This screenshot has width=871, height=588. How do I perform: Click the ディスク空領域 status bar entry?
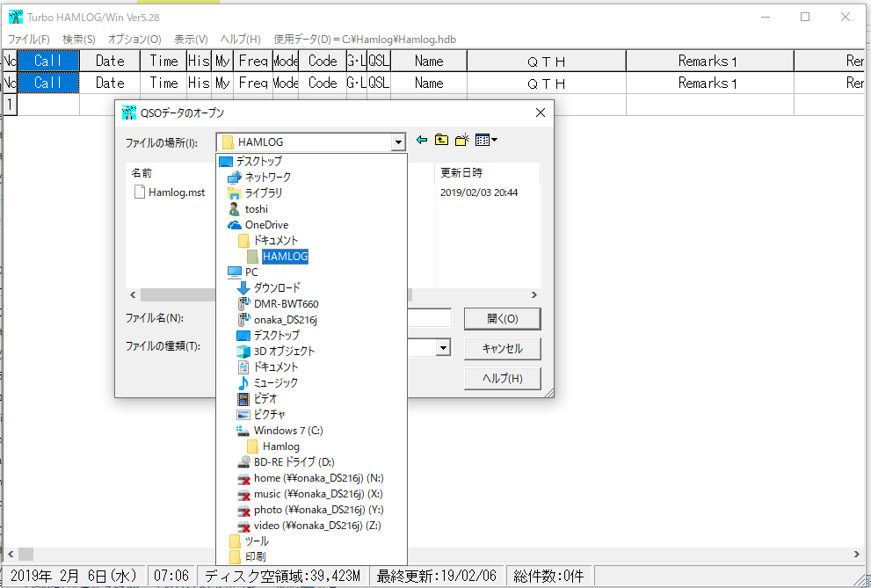point(282,576)
